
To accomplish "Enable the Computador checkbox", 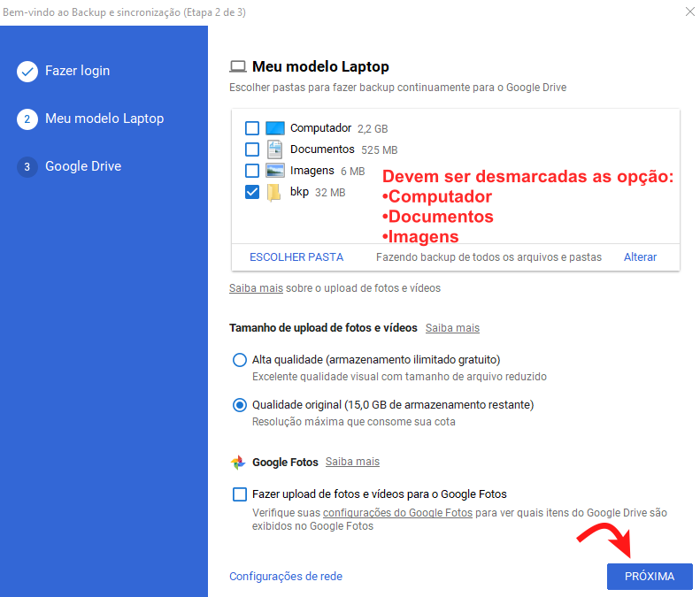I will [x=252, y=128].
